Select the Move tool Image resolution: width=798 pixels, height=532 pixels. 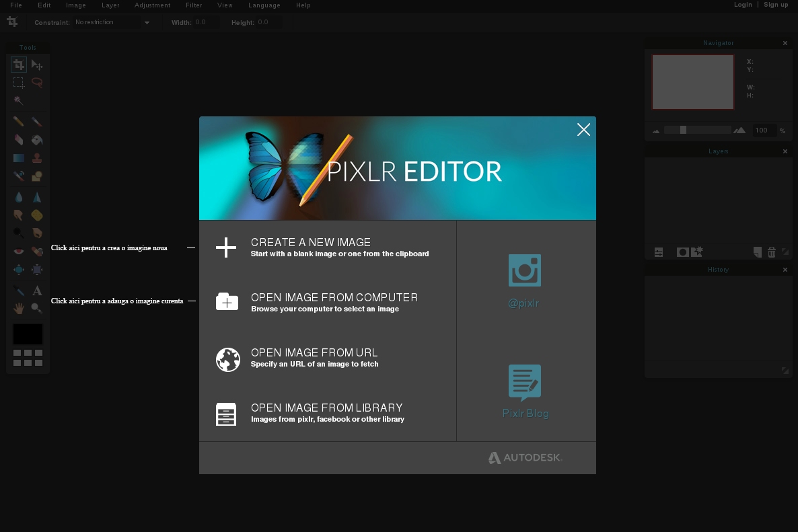(x=37, y=65)
